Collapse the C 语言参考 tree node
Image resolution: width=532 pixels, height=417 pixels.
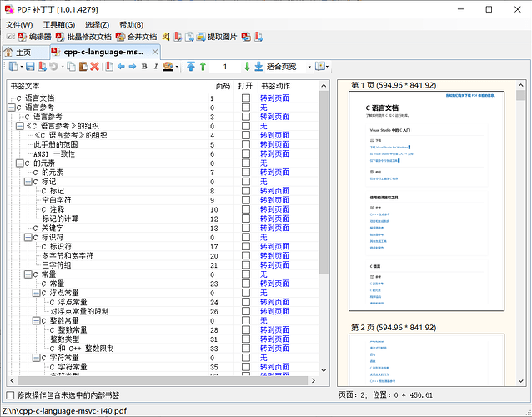12,108
